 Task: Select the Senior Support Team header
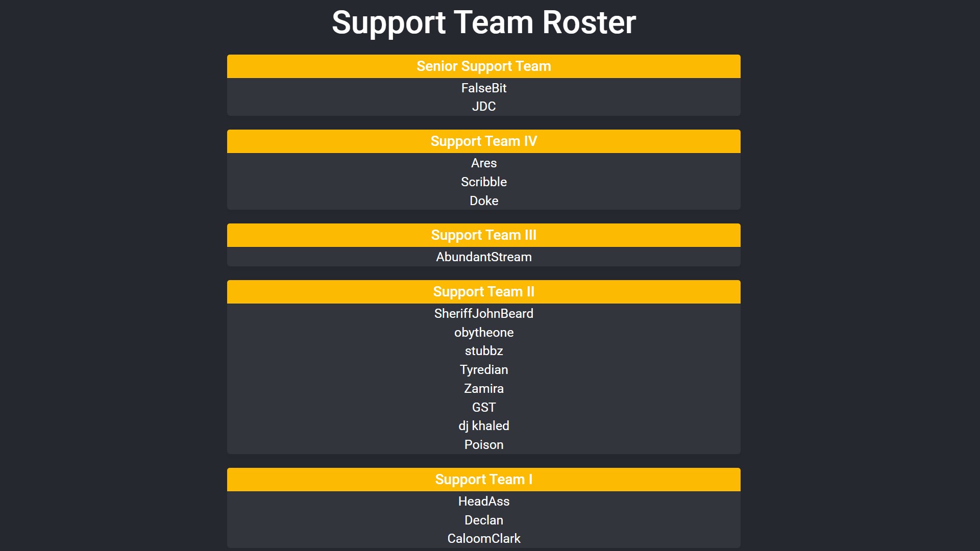click(x=483, y=66)
